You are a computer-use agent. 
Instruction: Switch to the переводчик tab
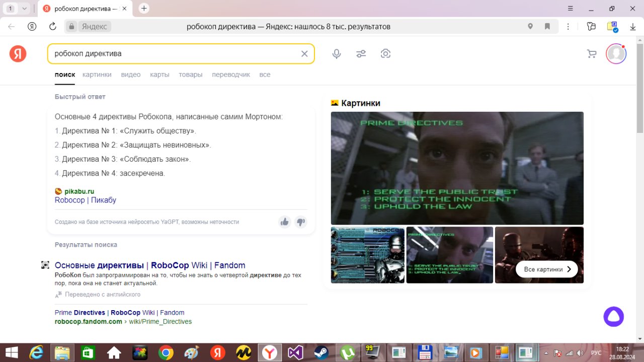(x=231, y=75)
